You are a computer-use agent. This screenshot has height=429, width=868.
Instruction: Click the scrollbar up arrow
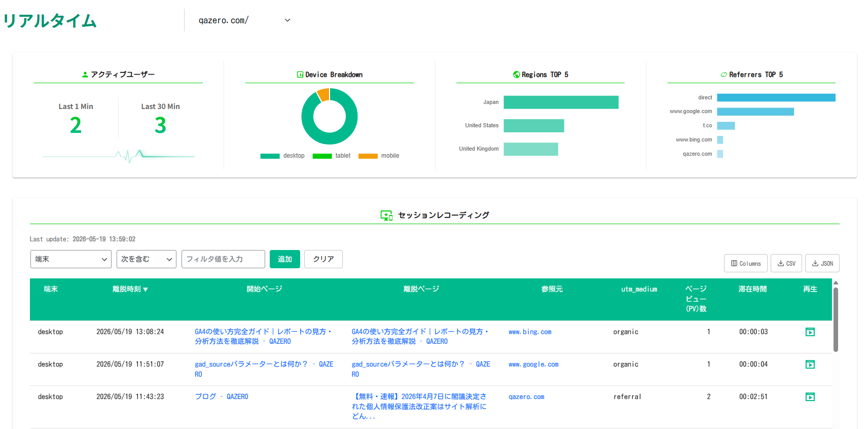point(836,282)
